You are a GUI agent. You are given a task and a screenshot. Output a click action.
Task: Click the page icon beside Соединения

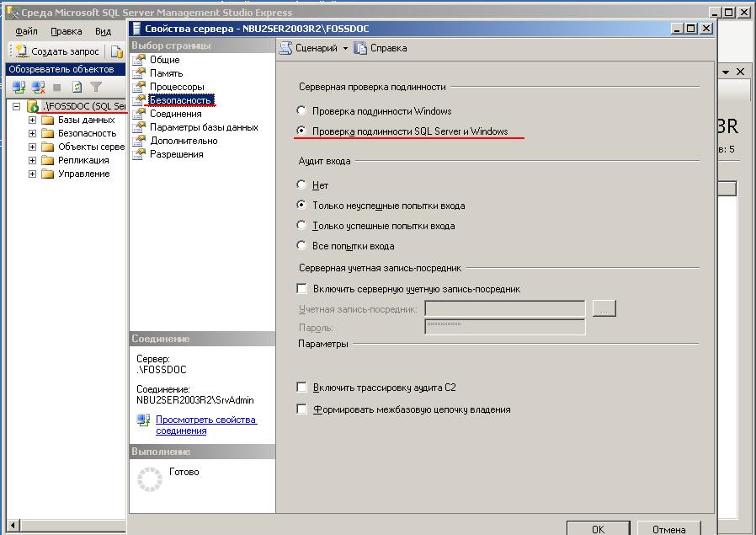click(139, 114)
